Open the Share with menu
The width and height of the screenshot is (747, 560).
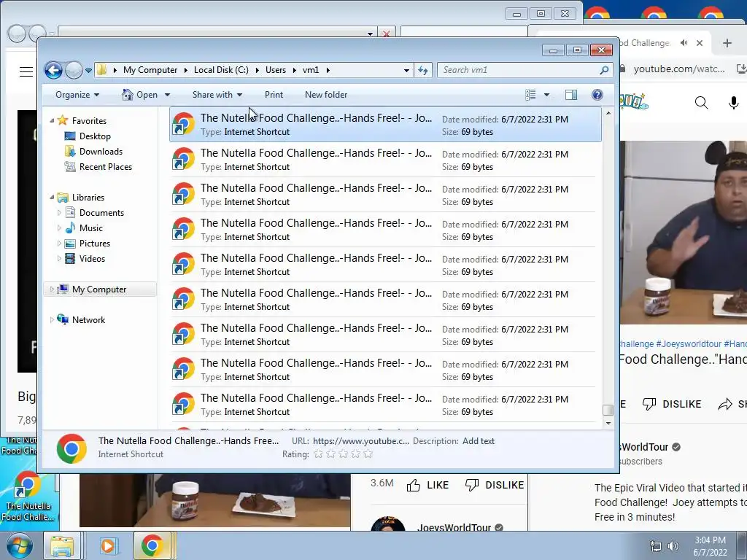(217, 95)
